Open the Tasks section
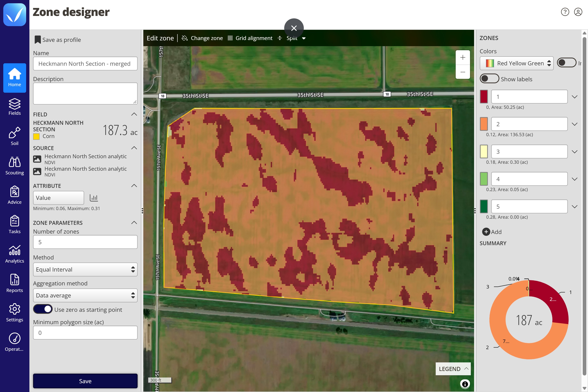 tap(14, 225)
